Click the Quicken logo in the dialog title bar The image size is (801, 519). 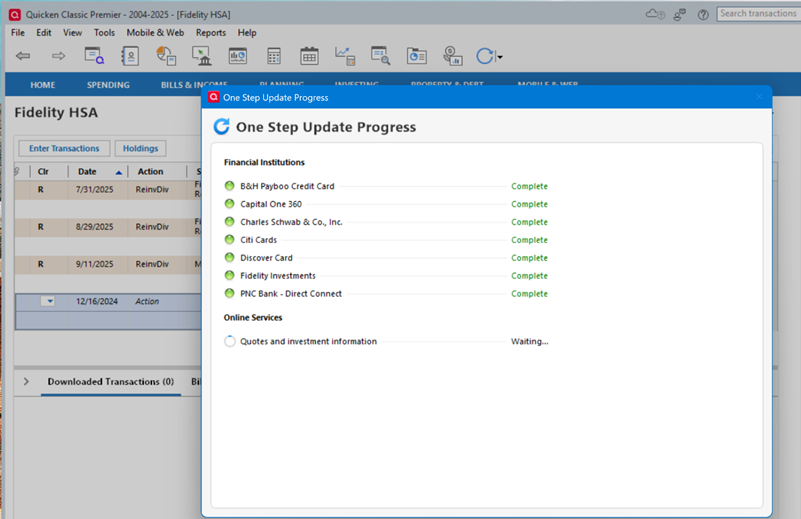tap(214, 97)
